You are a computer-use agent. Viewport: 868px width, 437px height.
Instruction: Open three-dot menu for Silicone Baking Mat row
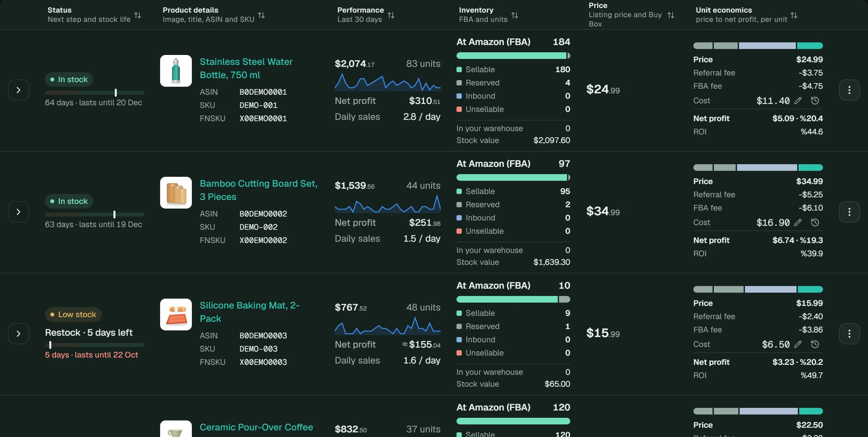tap(849, 333)
